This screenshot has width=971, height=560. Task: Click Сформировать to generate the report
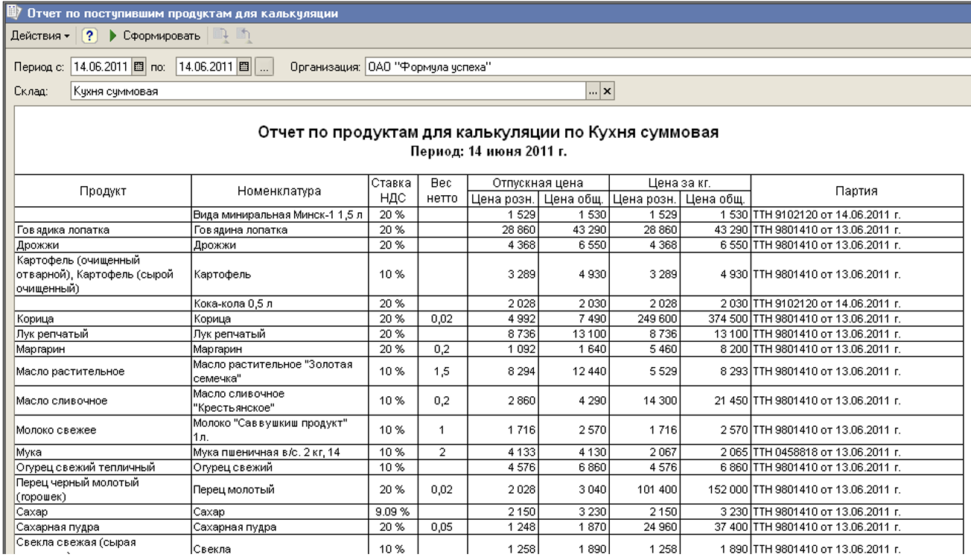(155, 36)
